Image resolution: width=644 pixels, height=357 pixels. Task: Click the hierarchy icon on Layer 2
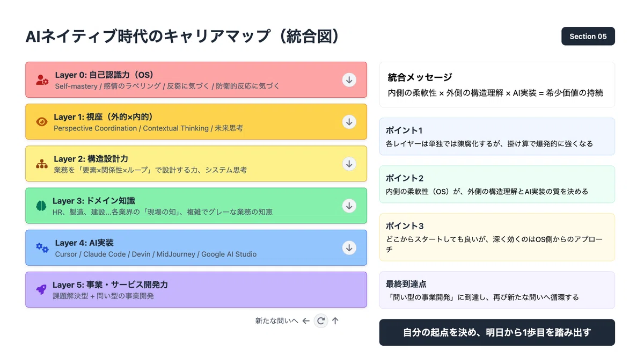tap(42, 164)
